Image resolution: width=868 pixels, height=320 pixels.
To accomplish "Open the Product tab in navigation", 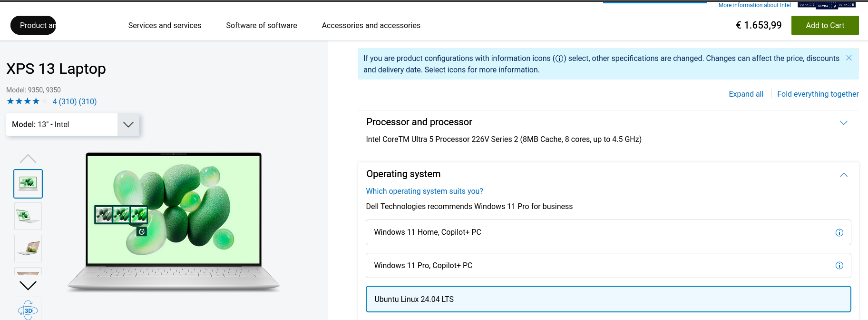I will (33, 25).
